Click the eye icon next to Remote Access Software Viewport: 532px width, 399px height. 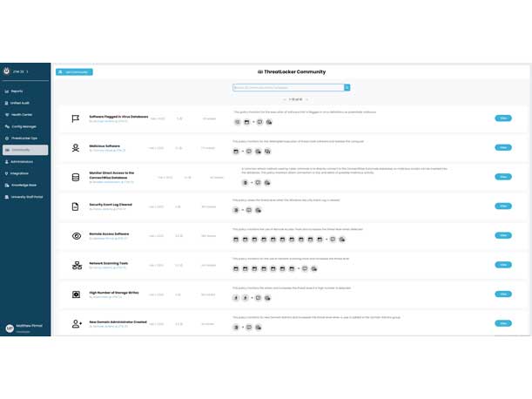pos(76,236)
